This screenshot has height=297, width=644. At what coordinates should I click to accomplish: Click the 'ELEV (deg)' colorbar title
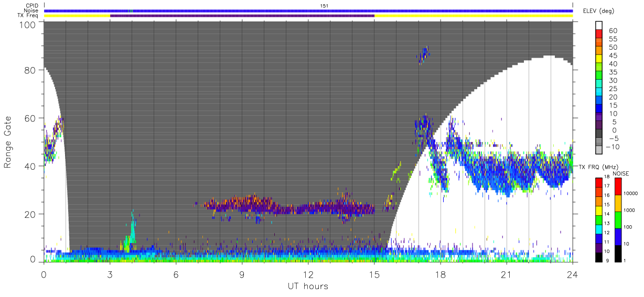[599, 11]
